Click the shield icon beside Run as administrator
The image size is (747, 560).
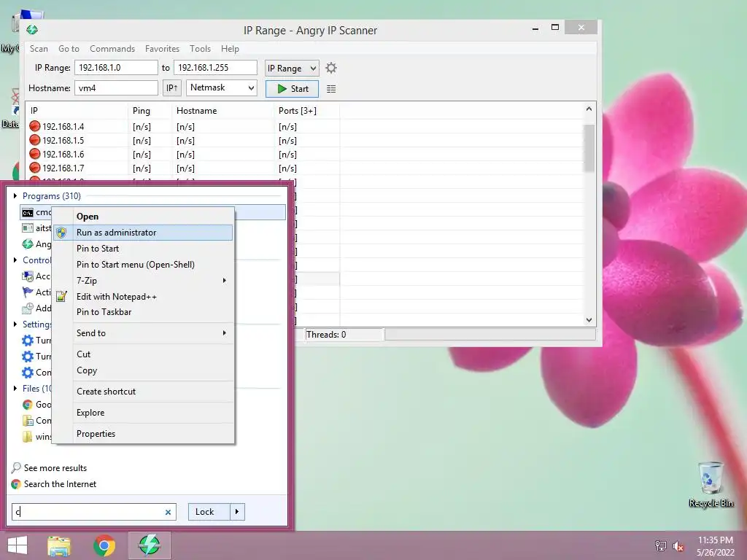(61, 233)
